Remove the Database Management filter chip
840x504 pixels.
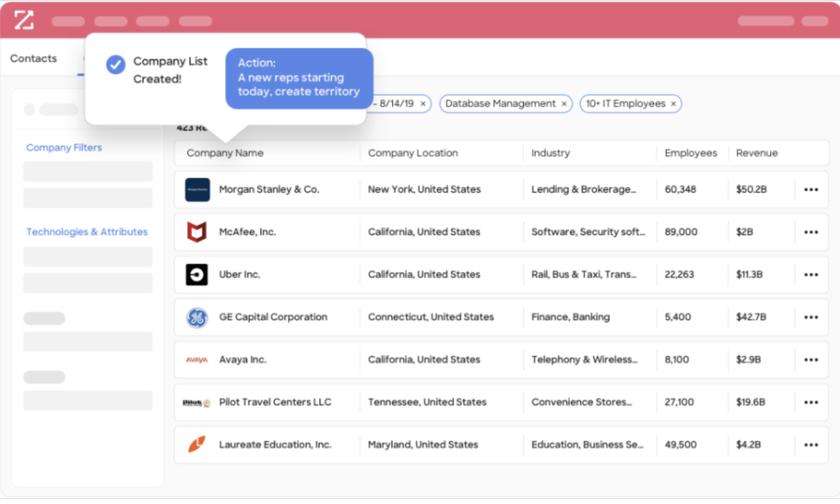(564, 104)
